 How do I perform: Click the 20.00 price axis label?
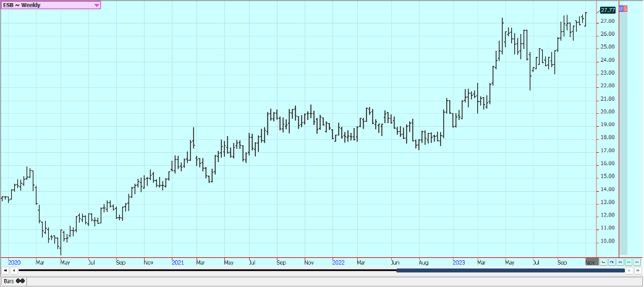coord(608,111)
